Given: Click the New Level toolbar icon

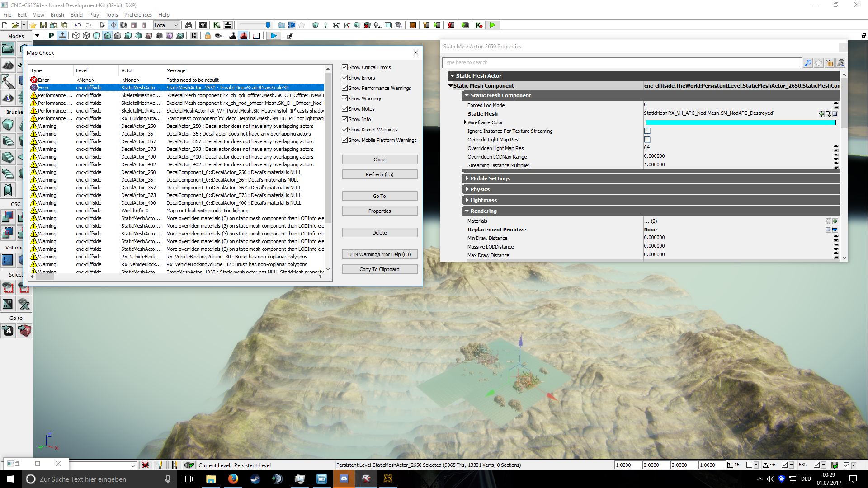Looking at the screenshot, I should 5,25.
